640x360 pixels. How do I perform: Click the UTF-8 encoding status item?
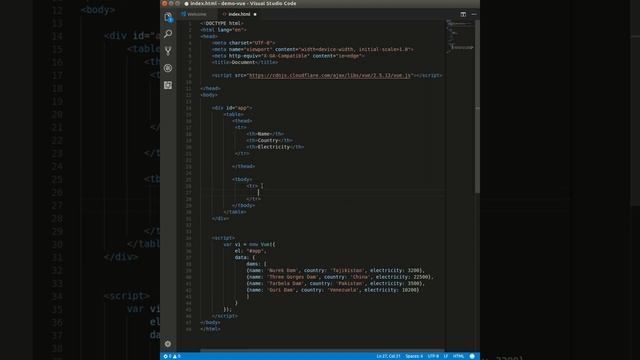pyautogui.click(x=433, y=356)
